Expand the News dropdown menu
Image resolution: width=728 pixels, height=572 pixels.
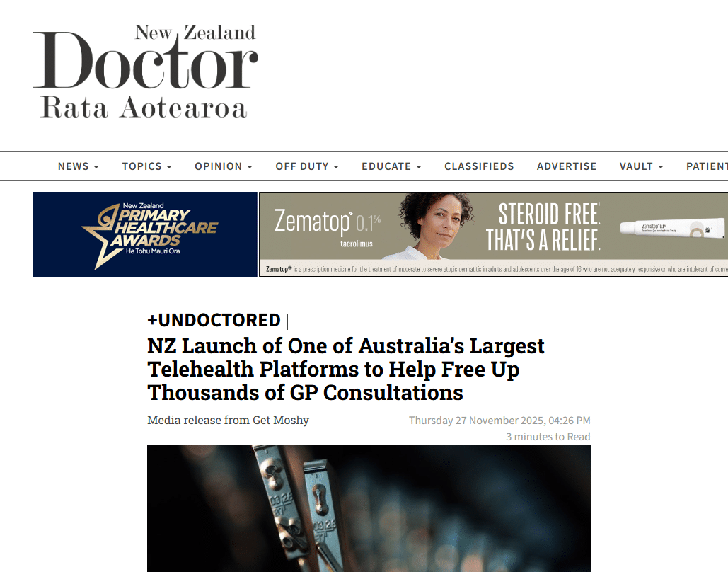[x=78, y=166]
